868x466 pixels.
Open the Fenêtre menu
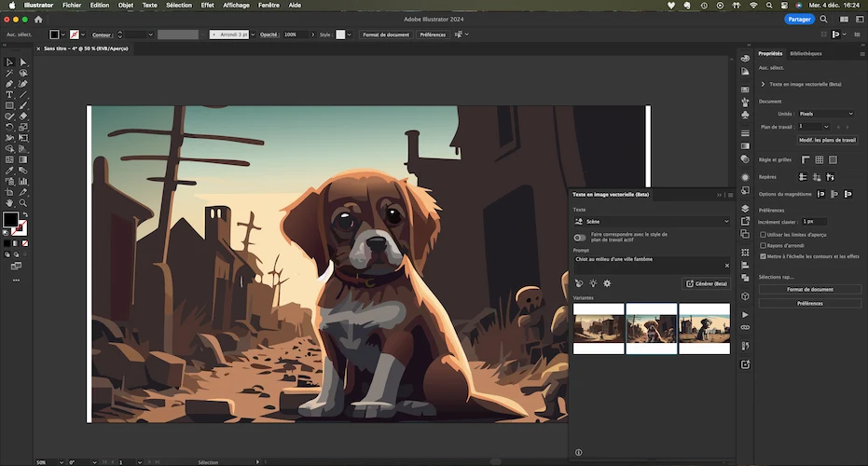pos(269,5)
